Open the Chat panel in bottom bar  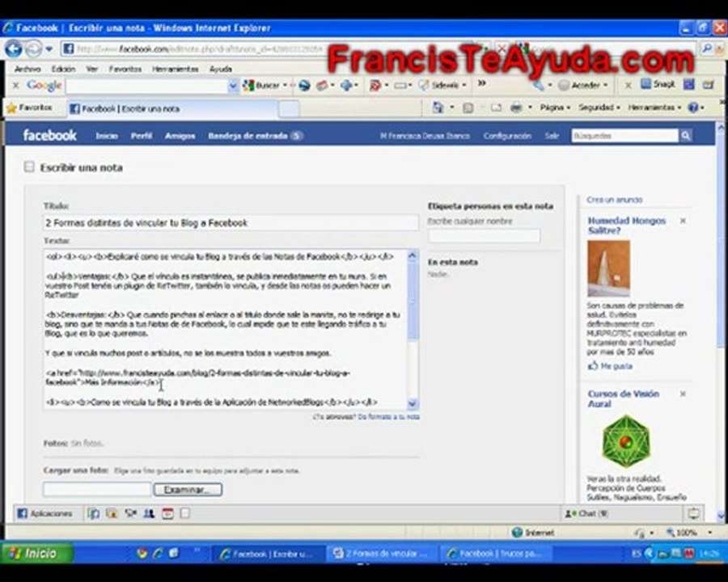tap(586, 513)
